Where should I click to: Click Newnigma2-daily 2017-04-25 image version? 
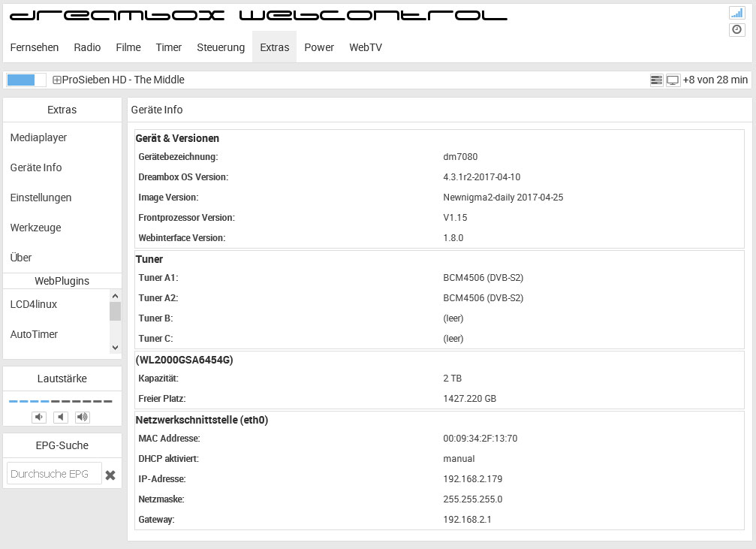(503, 198)
